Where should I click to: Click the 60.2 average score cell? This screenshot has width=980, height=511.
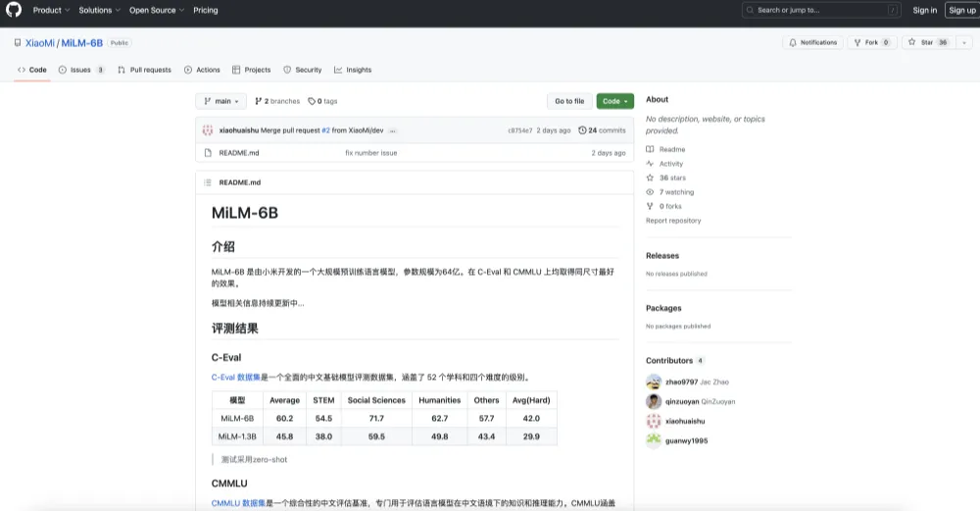click(x=284, y=419)
